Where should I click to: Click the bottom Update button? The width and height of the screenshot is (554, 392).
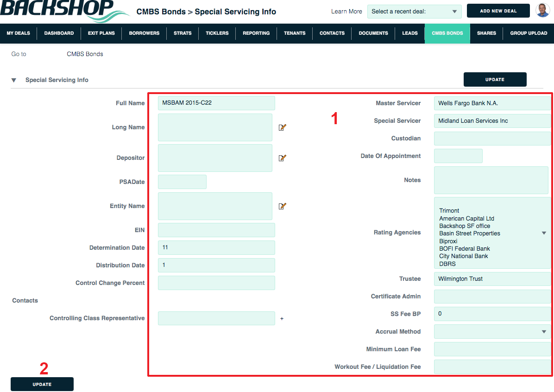click(x=42, y=384)
